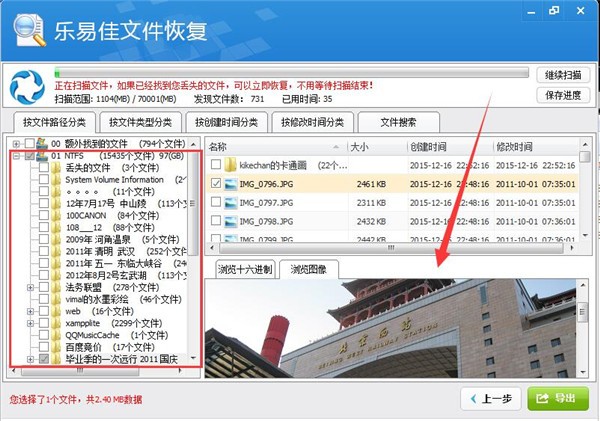Switch to 按文件路径分类 tab

[54, 122]
